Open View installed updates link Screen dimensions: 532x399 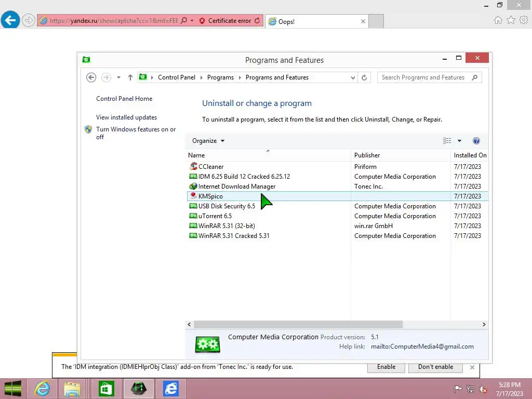(126, 117)
